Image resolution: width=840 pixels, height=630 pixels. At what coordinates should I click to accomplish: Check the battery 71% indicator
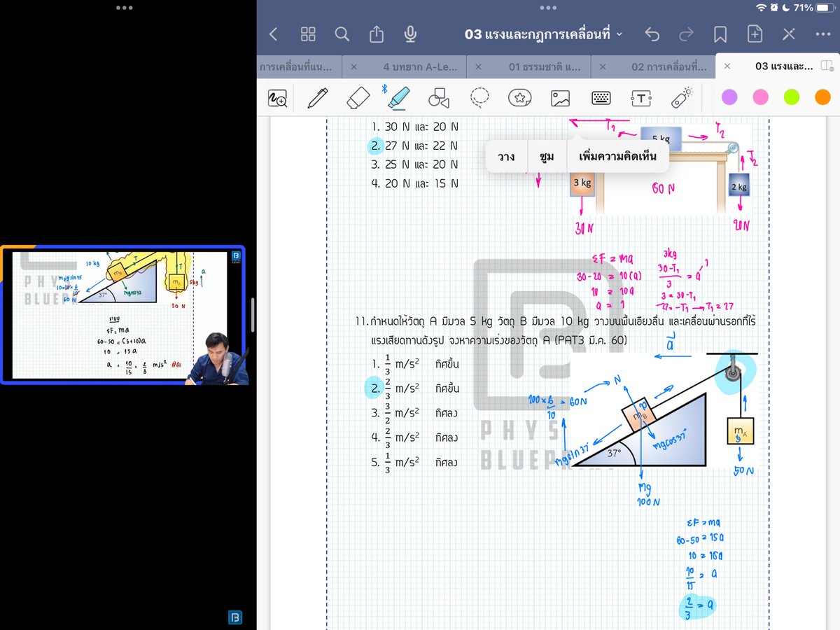[813, 8]
